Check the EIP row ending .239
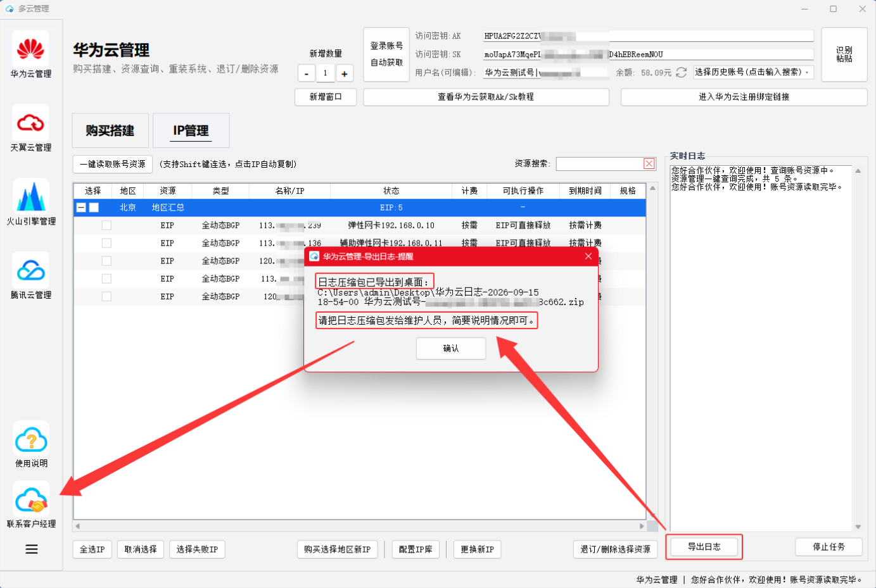Image resolution: width=876 pixels, height=588 pixels. tap(106, 225)
